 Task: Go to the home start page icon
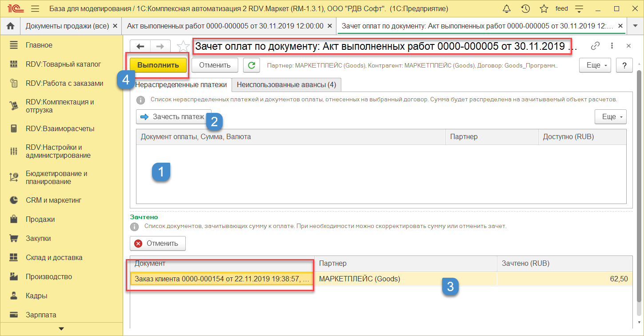point(11,26)
